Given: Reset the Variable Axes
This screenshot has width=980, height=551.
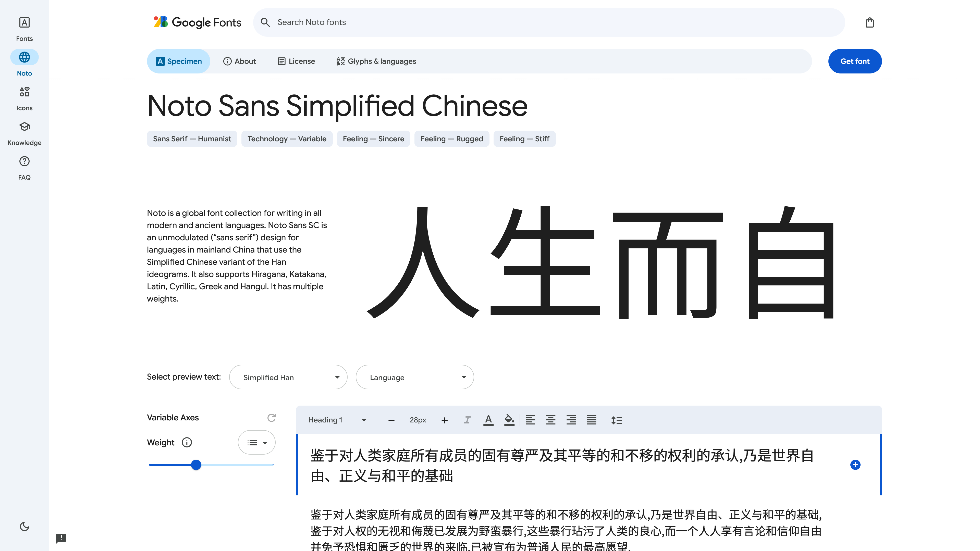Looking at the screenshot, I should 271,418.
